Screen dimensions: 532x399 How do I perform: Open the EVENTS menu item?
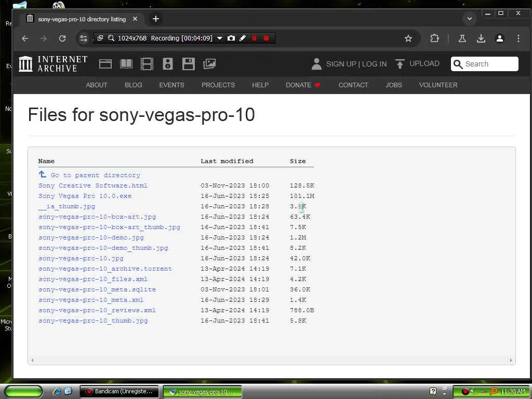(x=171, y=85)
